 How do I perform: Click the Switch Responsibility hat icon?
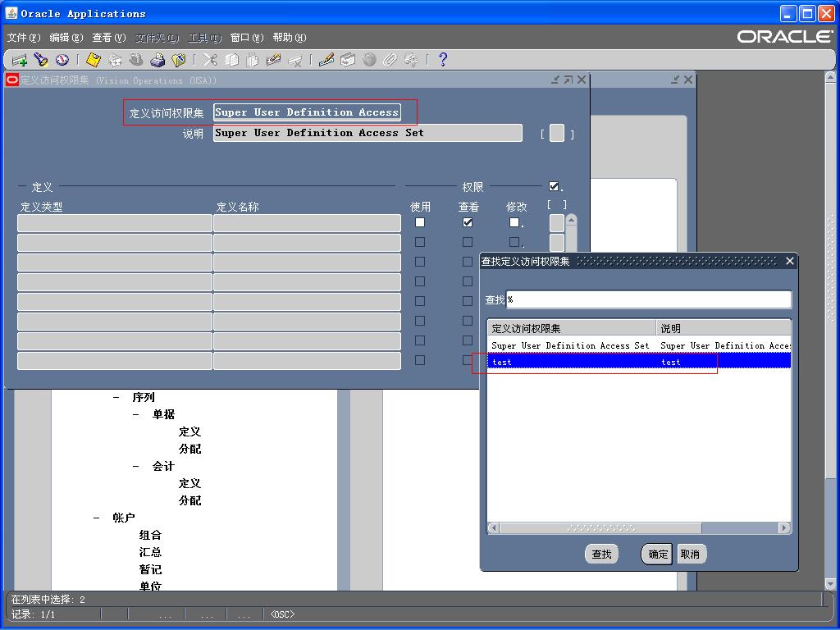(x=136, y=60)
